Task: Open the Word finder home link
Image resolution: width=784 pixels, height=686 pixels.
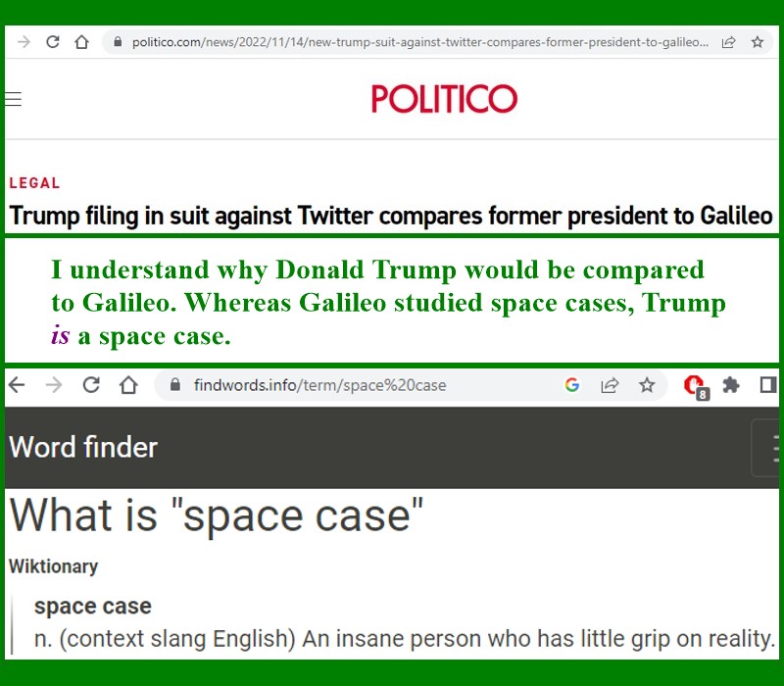Action: [x=83, y=448]
